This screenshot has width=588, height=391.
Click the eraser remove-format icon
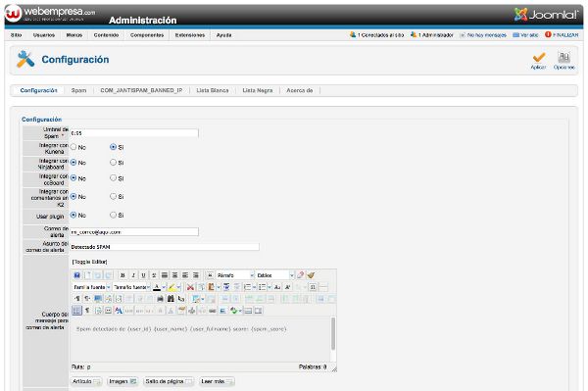[301, 275]
